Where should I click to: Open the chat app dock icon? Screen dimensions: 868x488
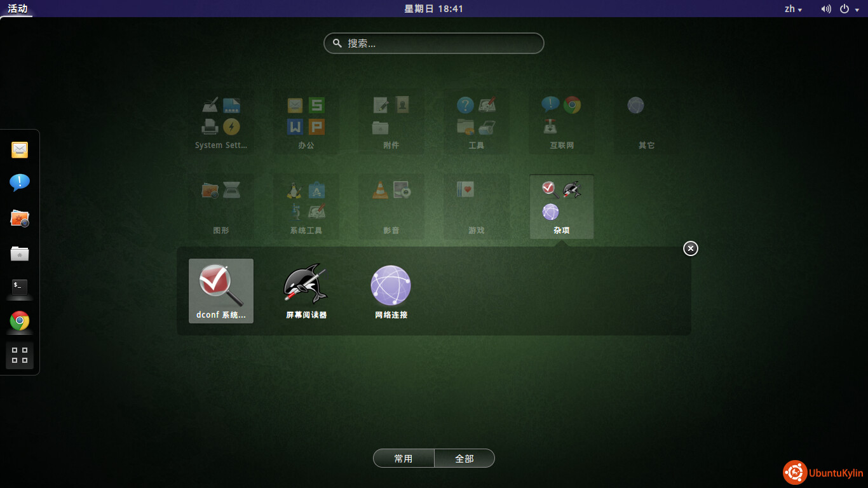point(20,184)
